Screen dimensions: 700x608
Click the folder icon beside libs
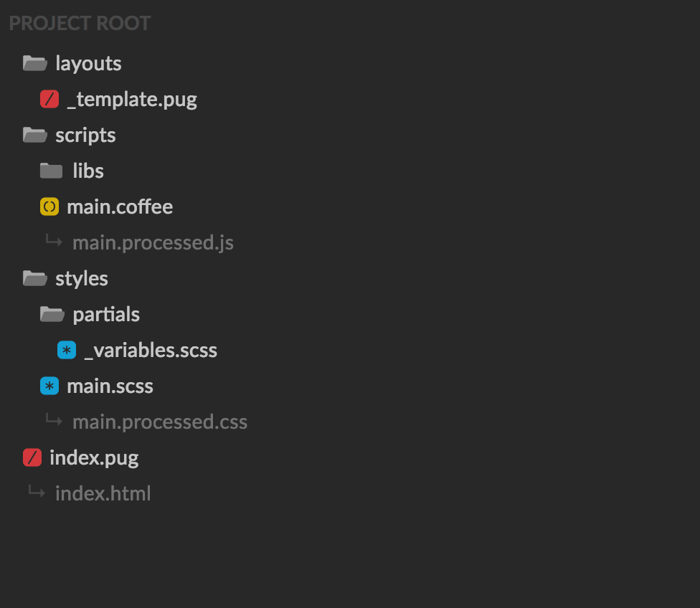[x=50, y=171]
